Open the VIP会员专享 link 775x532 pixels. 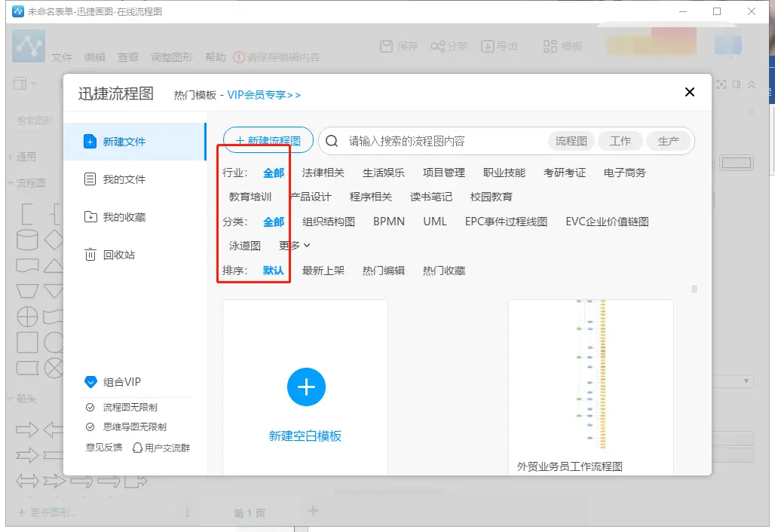pyautogui.click(x=264, y=95)
